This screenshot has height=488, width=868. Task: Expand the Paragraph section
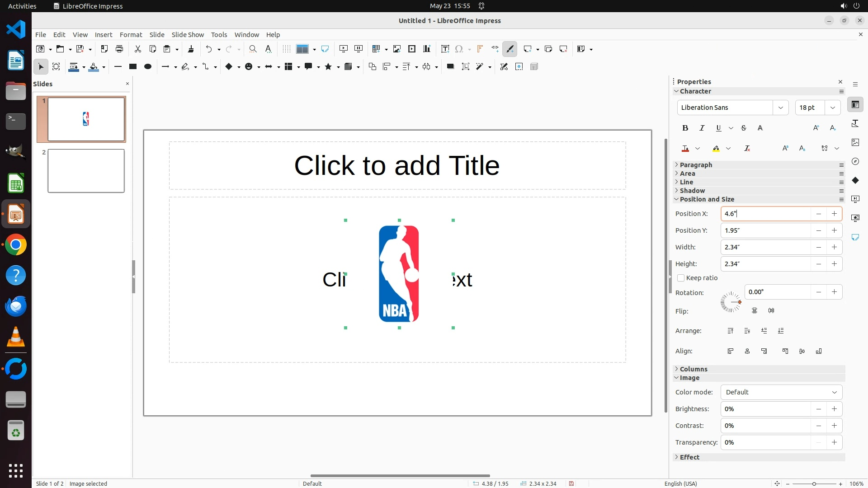point(696,165)
